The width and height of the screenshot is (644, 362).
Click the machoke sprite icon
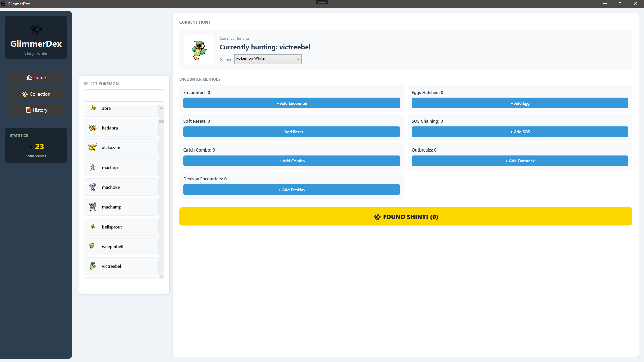pos(93,187)
